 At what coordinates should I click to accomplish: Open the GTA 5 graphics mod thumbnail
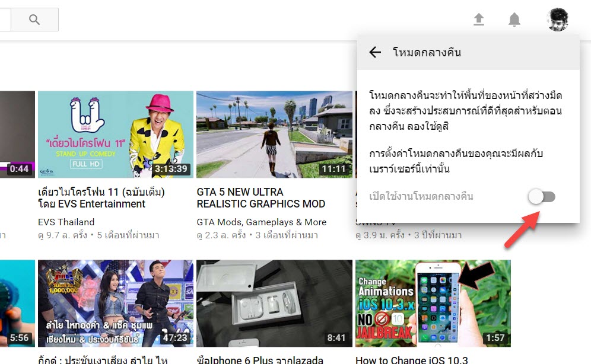pyautogui.click(x=274, y=134)
